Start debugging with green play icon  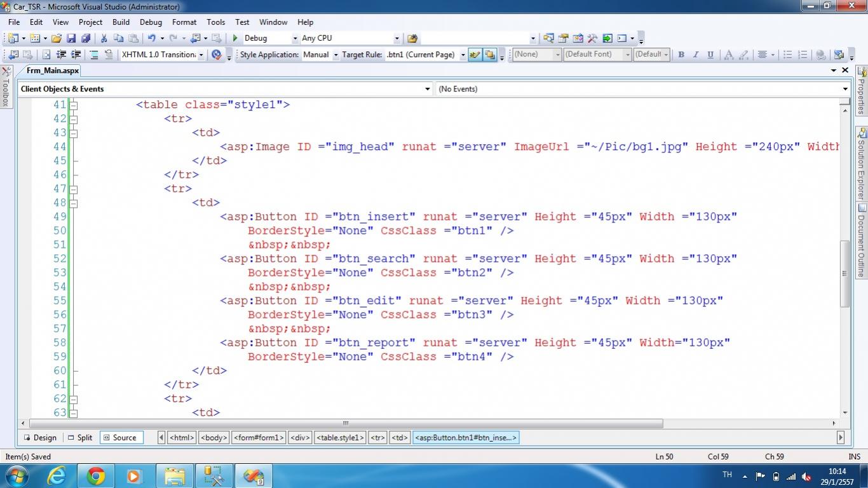click(235, 38)
